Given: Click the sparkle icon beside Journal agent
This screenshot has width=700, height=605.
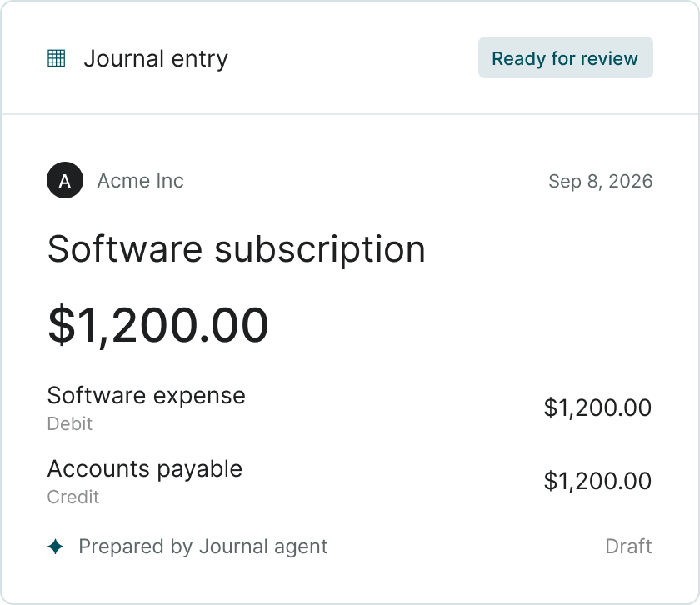Looking at the screenshot, I should click(x=55, y=547).
